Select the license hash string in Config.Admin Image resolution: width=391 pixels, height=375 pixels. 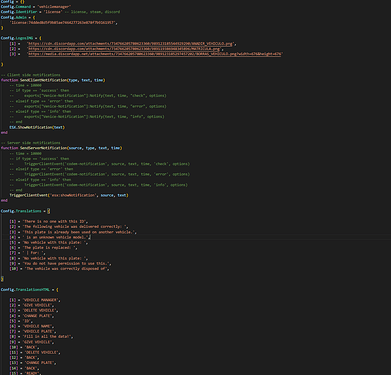(63, 23)
